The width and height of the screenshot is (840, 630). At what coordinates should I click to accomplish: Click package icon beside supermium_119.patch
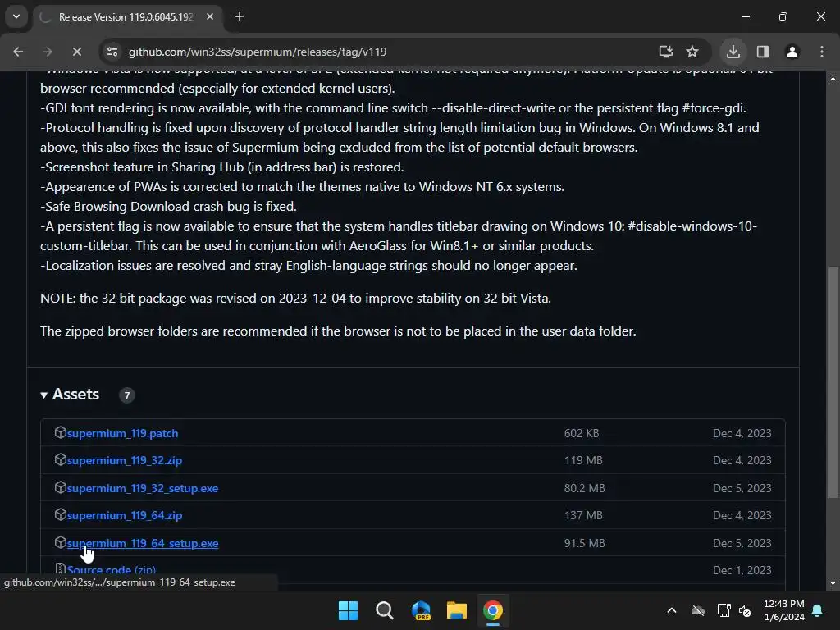click(60, 432)
